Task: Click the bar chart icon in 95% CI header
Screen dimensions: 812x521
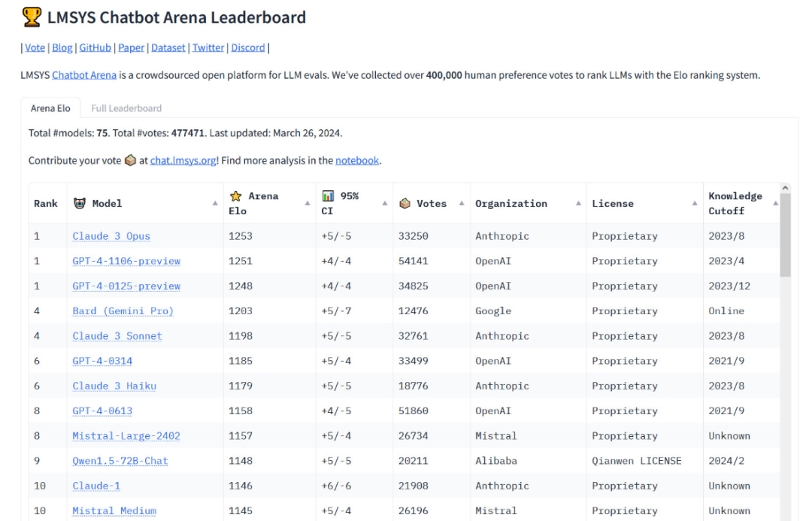Action: 328,196
